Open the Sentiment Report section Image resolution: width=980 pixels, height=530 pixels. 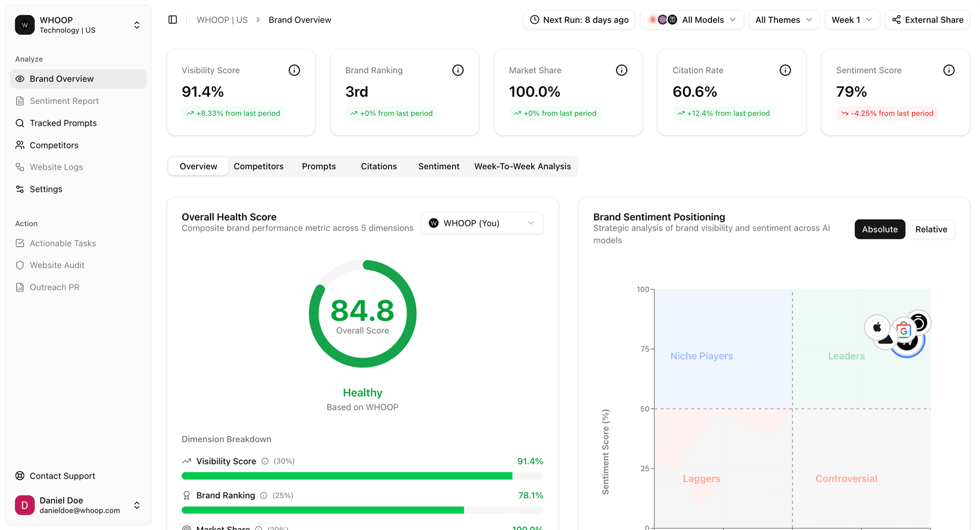pos(64,101)
